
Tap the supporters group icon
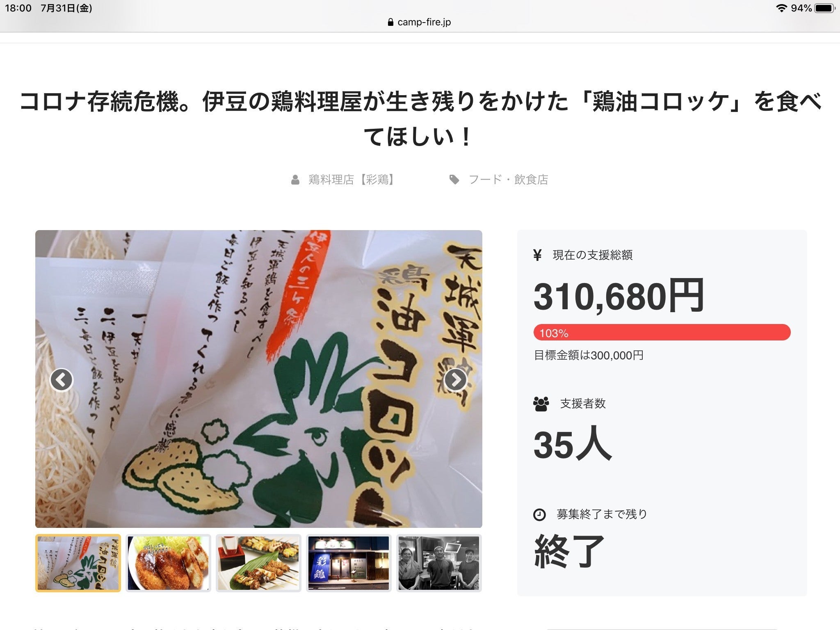(x=541, y=404)
